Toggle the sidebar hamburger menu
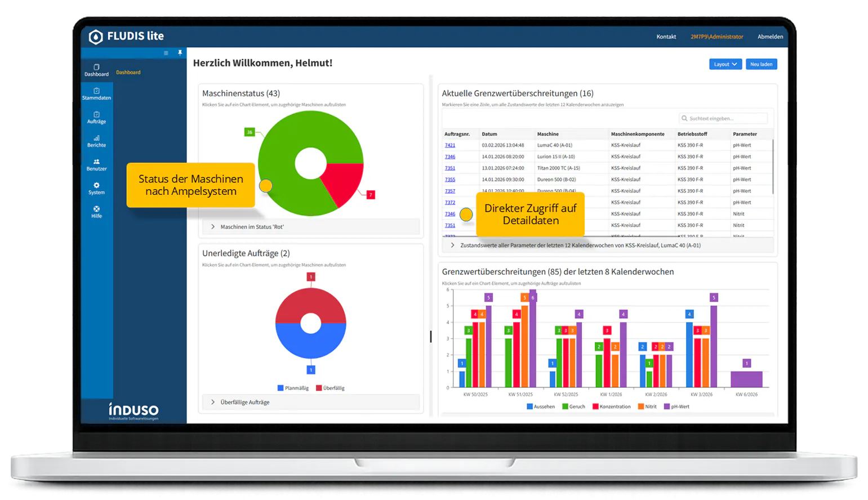This screenshot has height=500, width=868. [x=165, y=52]
